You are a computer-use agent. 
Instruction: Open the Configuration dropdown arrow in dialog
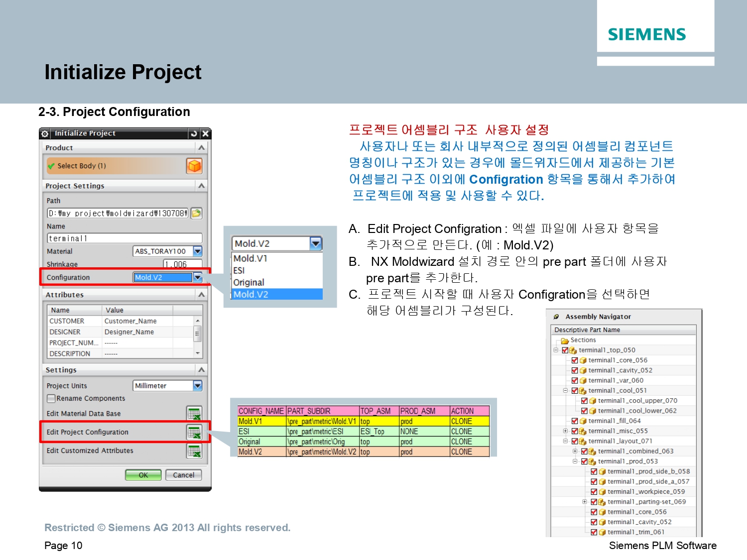198,277
